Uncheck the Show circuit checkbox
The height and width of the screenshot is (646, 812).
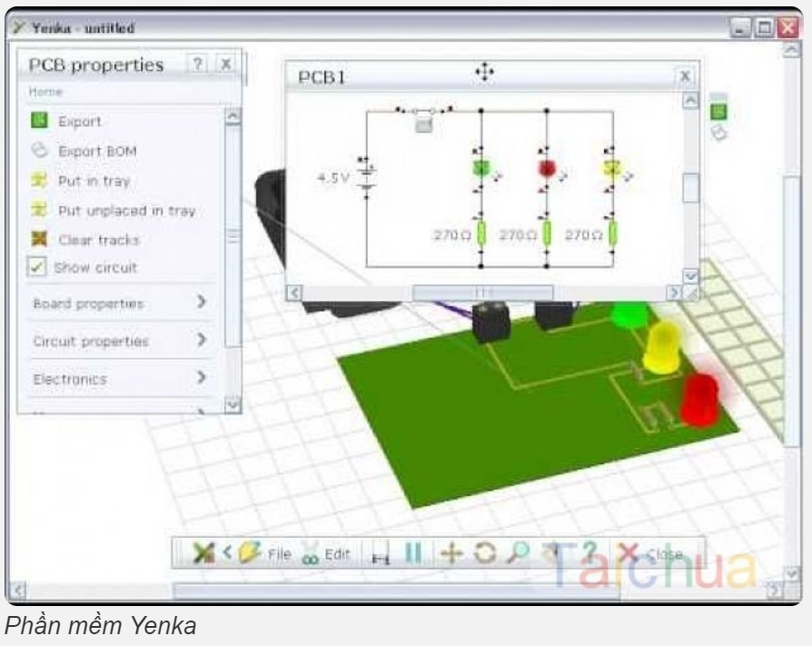pos(37,268)
